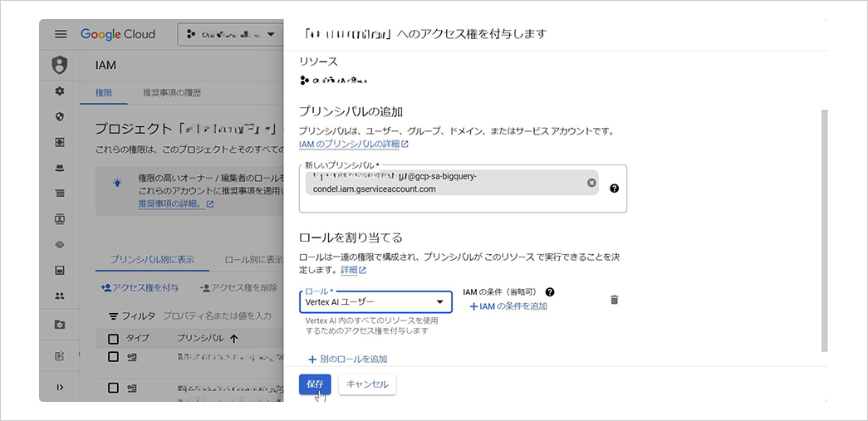Check the first principal row checkbox

pos(114,356)
